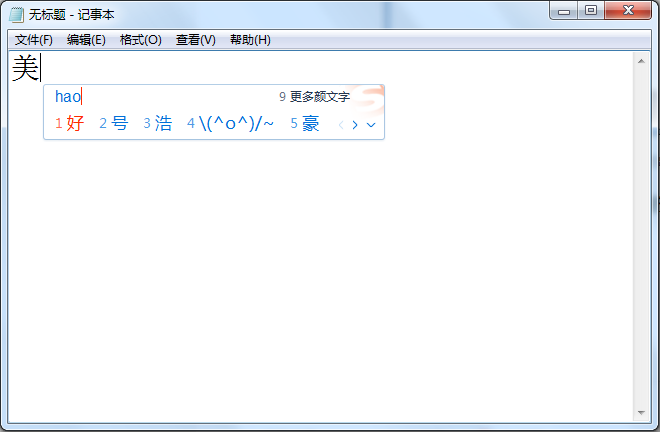Viewport: 660px width, 432px height.
Task: Click the scrollbar down arrow
Action: 641,412
